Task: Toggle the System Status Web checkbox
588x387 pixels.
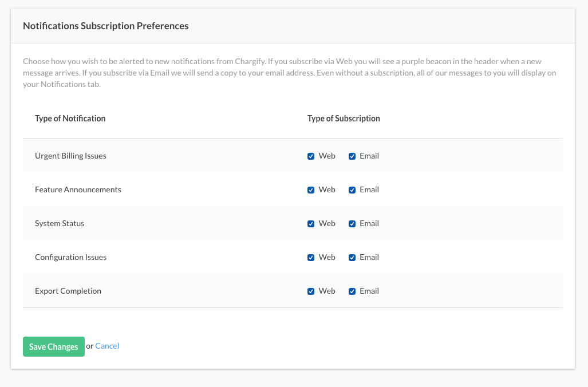Action: [311, 224]
